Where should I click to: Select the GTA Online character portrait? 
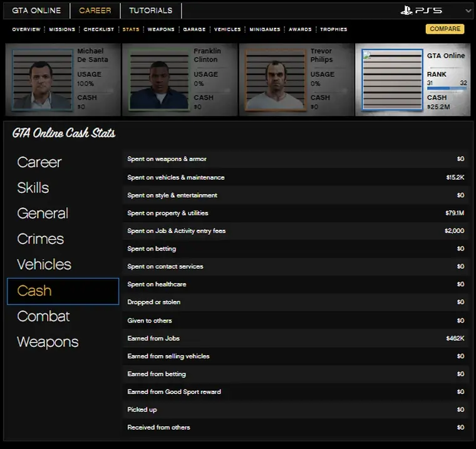coord(392,80)
